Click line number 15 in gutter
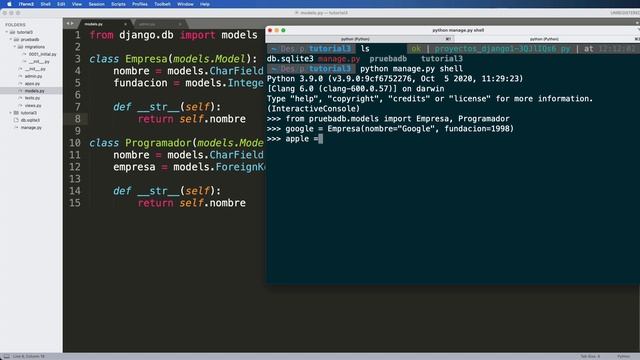Image resolution: width=640 pixels, height=360 pixels. (x=75, y=203)
